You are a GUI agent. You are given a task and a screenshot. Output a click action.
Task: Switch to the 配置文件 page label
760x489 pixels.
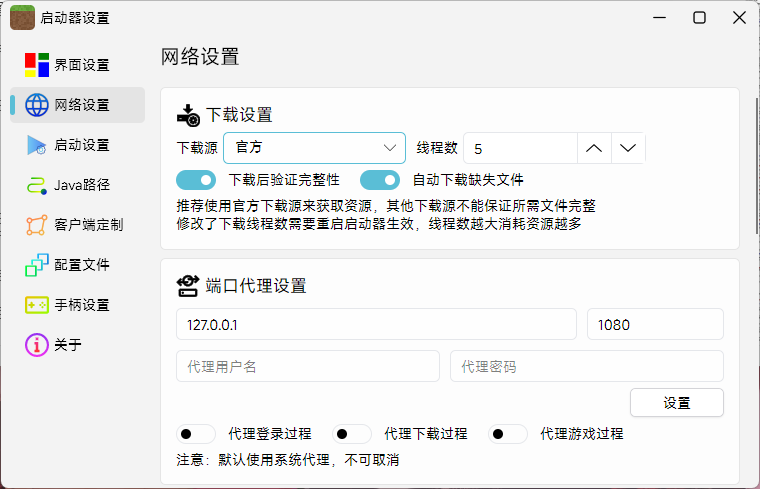tap(82, 265)
